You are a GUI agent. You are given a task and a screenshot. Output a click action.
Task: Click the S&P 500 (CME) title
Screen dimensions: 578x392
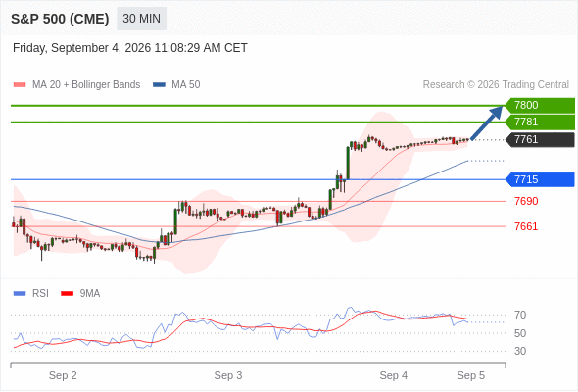(x=60, y=19)
